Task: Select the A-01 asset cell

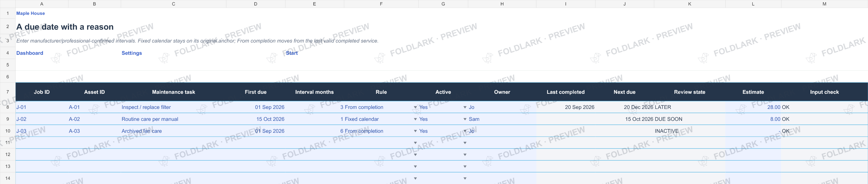Action: click(x=94, y=107)
